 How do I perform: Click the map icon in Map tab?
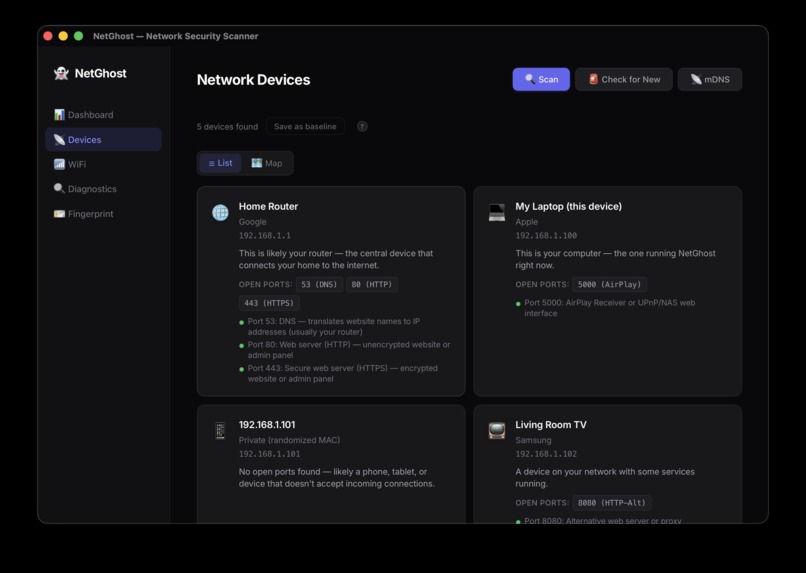[x=257, y=163]
